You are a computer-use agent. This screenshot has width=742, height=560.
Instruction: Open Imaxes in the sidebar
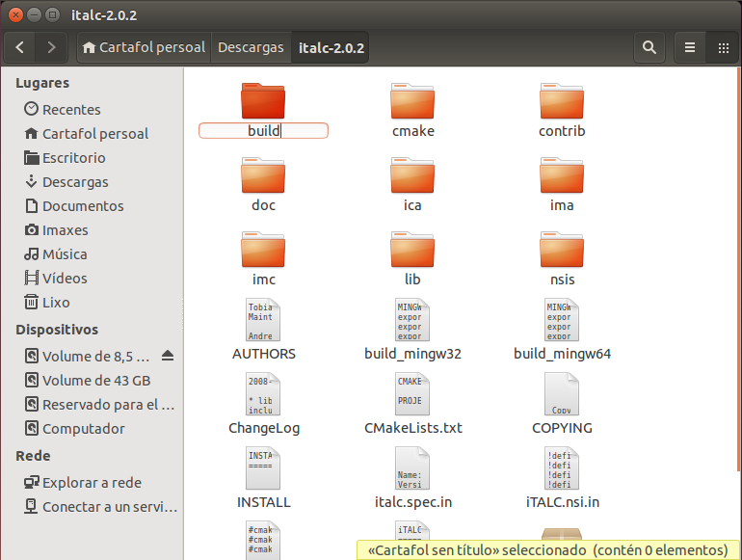92,230
